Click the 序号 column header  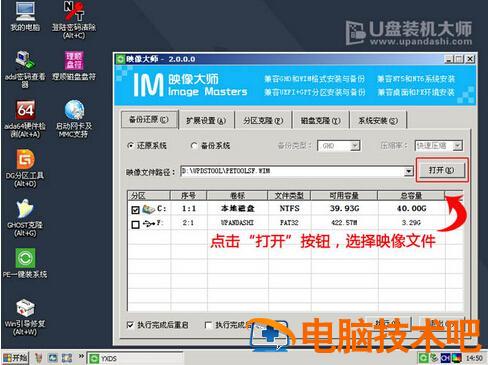(x=189, y=196)
